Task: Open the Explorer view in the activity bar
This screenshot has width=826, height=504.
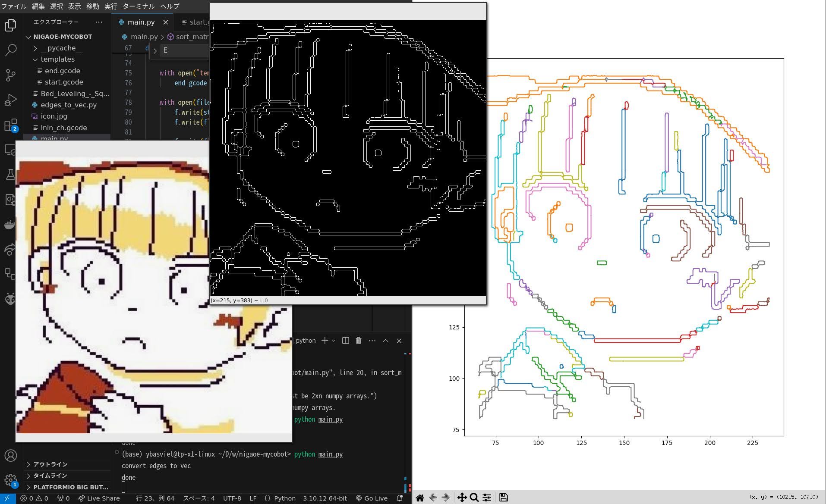Action: [x=10, y=25]
